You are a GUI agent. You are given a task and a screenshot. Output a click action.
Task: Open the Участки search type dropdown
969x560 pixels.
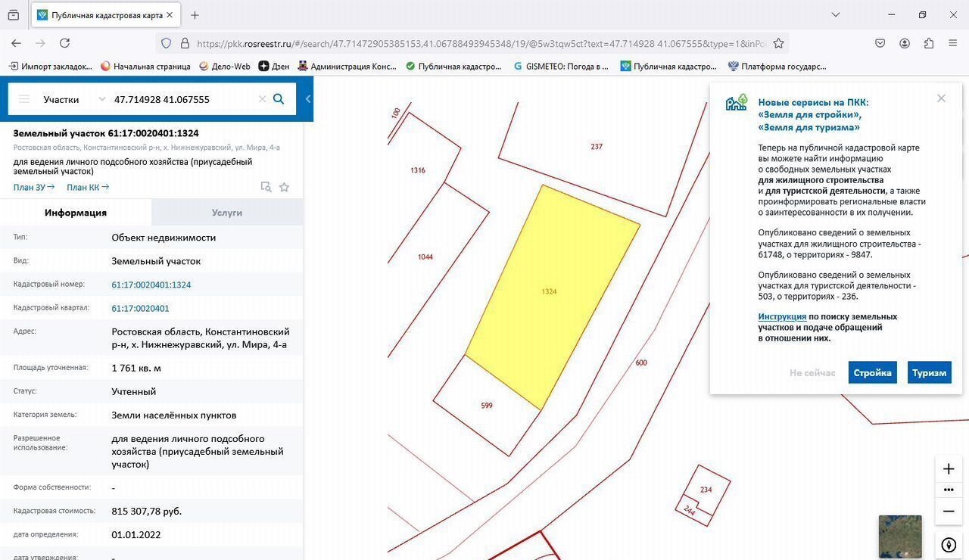(x=74, y=99)
